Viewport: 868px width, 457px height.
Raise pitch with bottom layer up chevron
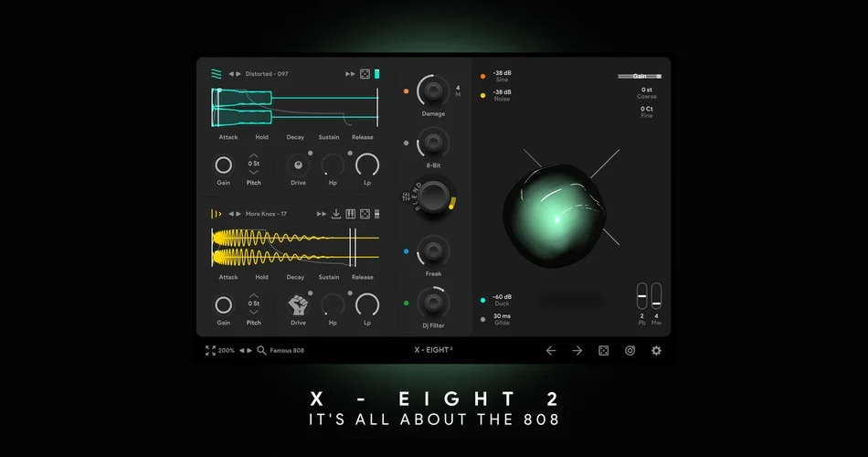point(253,296)
